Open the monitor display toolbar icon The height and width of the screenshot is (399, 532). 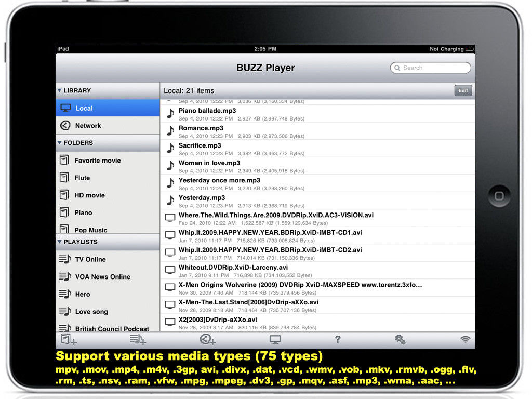pyautogui.click(x=275, y=339)
